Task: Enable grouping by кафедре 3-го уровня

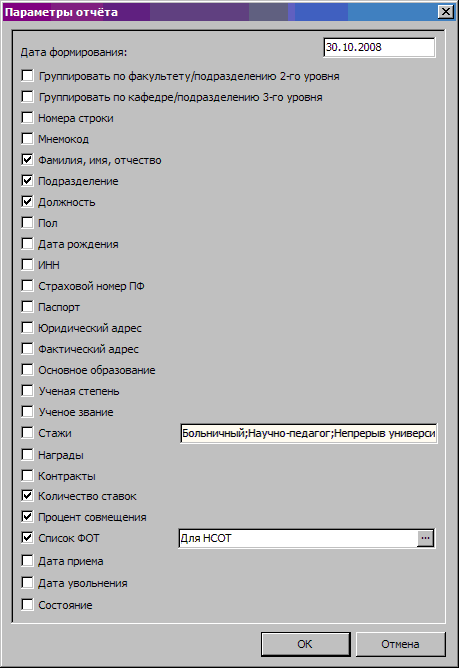Action: point(27,97)
